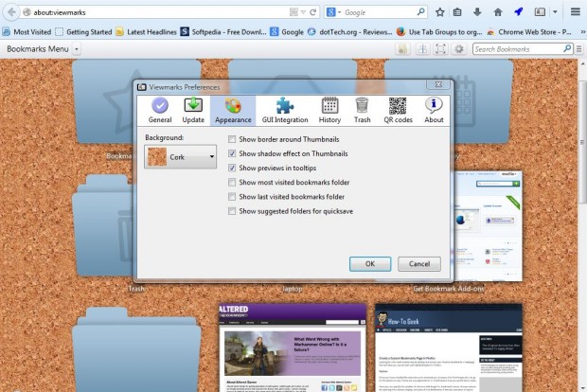
Task: Open the General preferences tab
Action: [x=159, y=111]
